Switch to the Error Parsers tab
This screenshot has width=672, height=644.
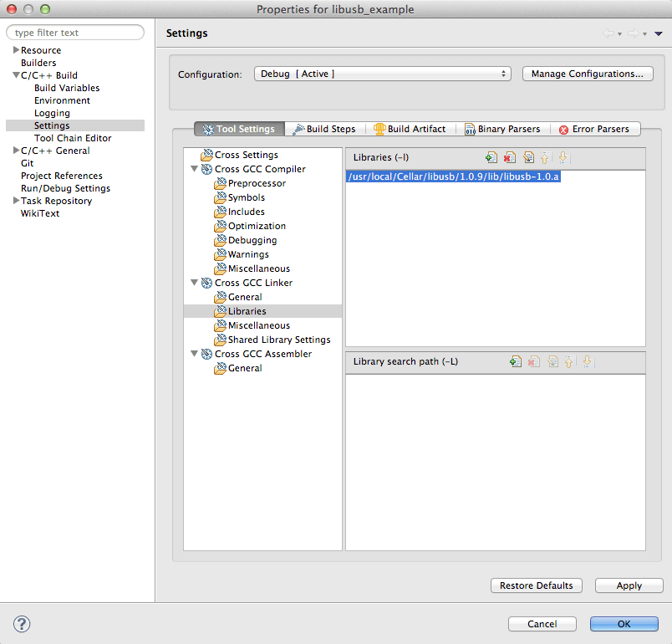pyautogui.click(x=595, y=129)
